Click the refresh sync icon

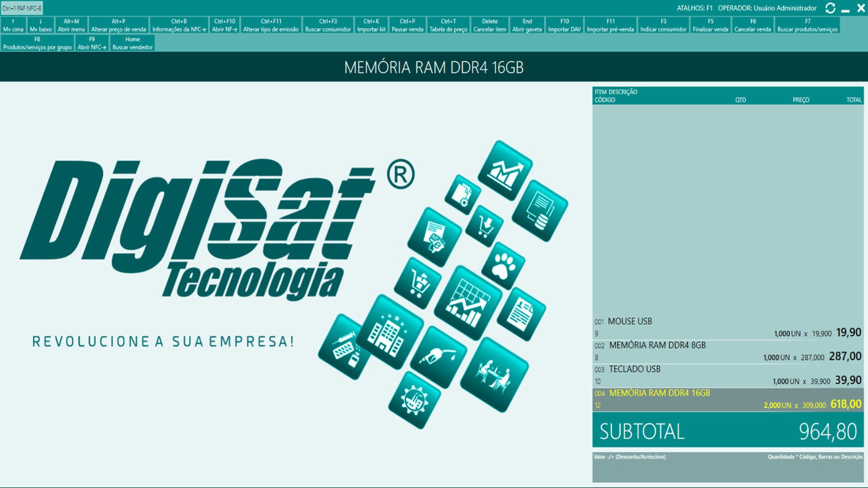pos(830,8)
